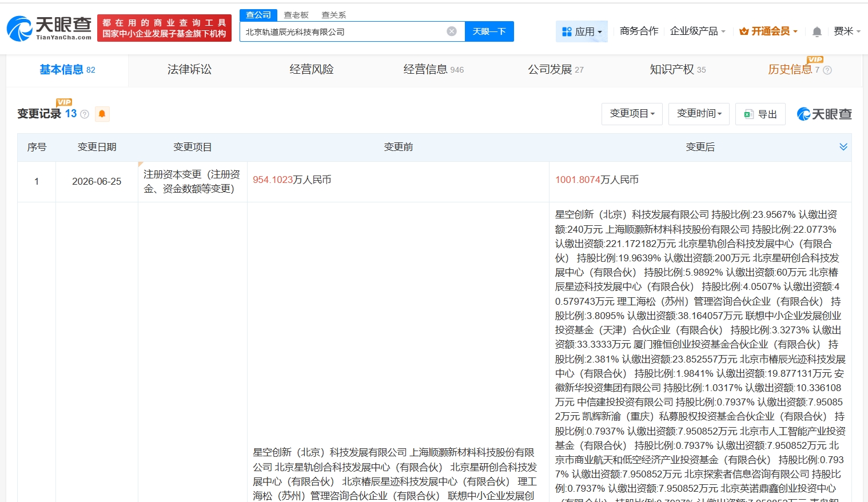The height and width of the screenshot is (502, 868).
Task: Click the help icon beside 历史信息
Action: pos(827,70)
